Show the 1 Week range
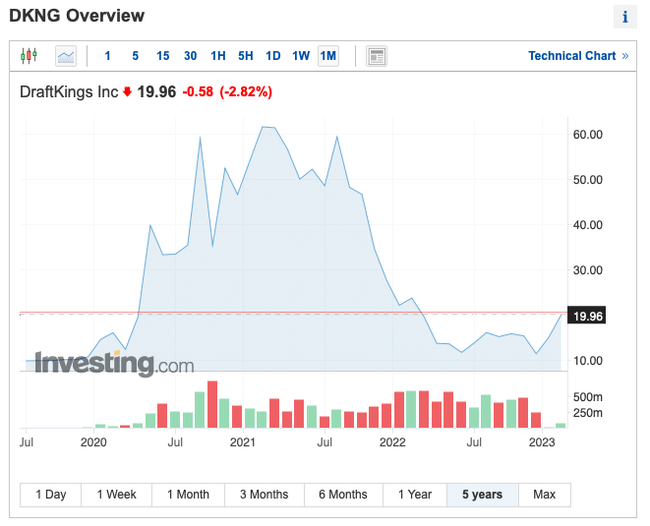The width and height of the screenshot is (650, 526). [117, 494]
